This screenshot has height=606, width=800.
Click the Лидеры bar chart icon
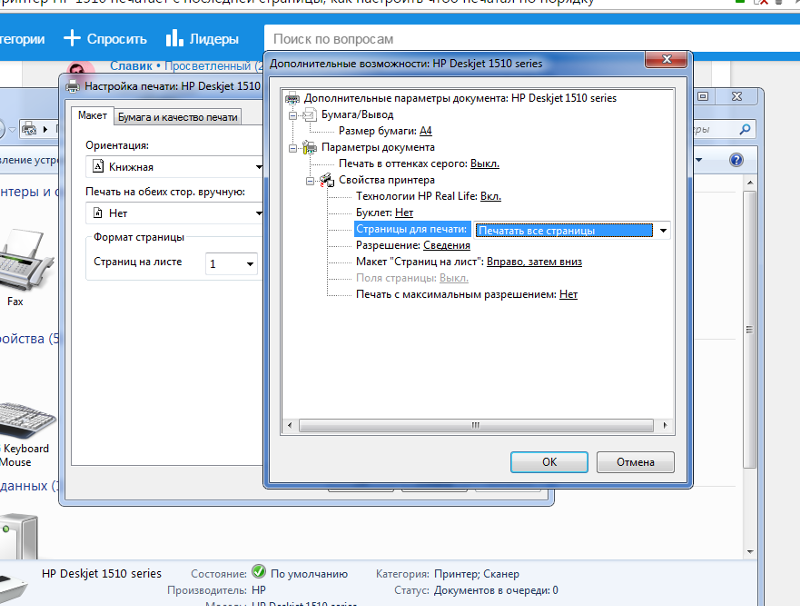pos(174,38)
